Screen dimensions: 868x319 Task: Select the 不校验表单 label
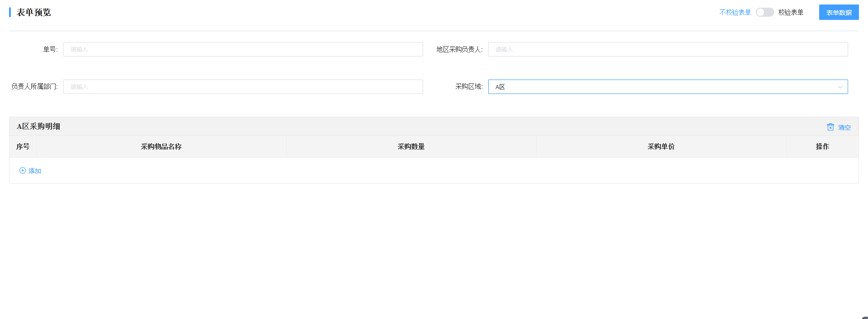click(x=735, y=12)
